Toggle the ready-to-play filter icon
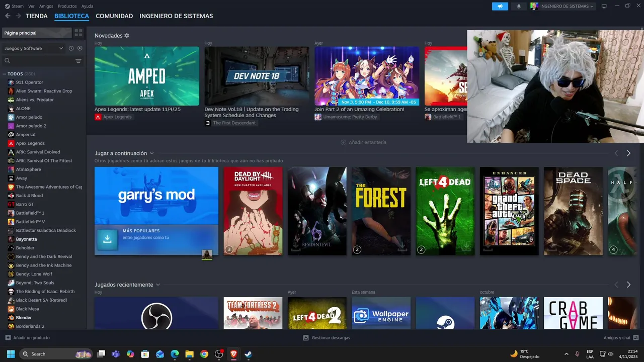Viewport: 644px width, 362px height. (79, 48)
